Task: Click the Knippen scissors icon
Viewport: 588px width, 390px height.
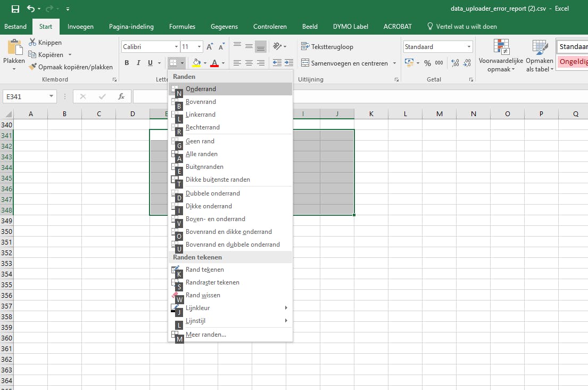Action: coord(34,42)
